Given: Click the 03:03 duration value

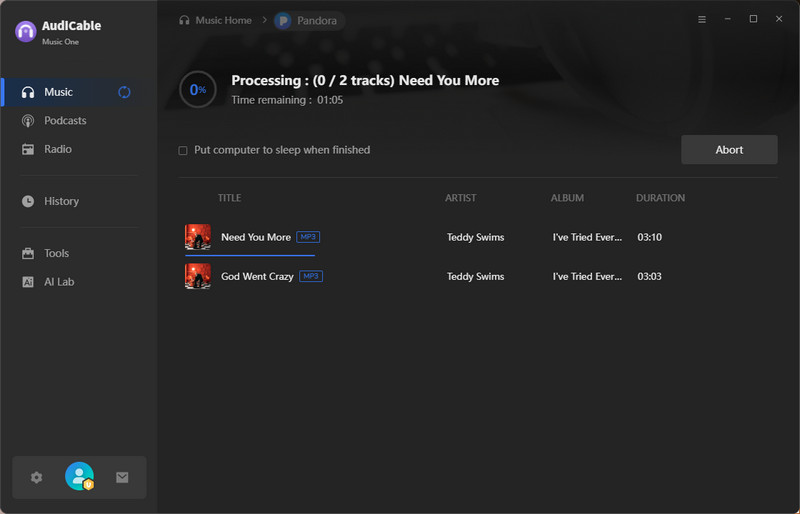Looking at the screenshot, I should (649, 277).
